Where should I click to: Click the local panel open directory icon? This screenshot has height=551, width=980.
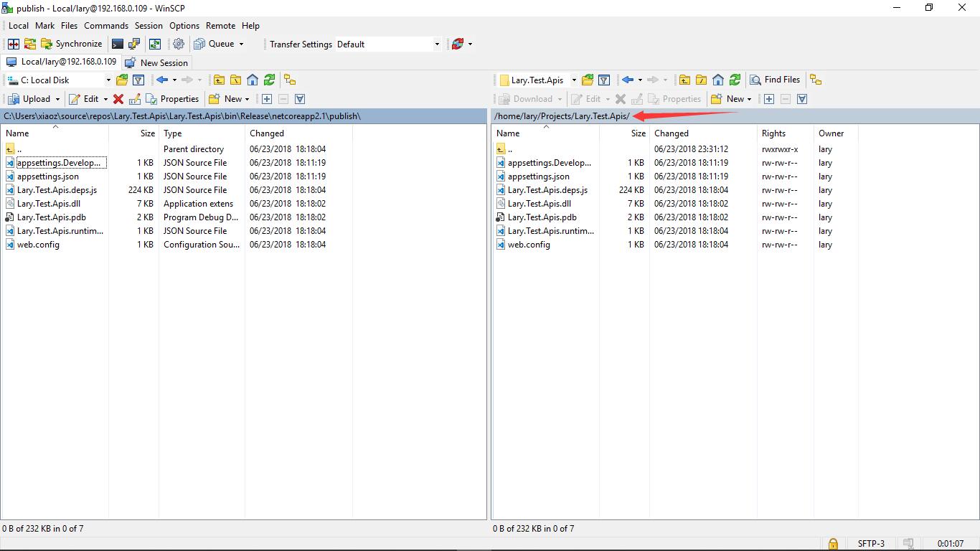tap(122, 80)
